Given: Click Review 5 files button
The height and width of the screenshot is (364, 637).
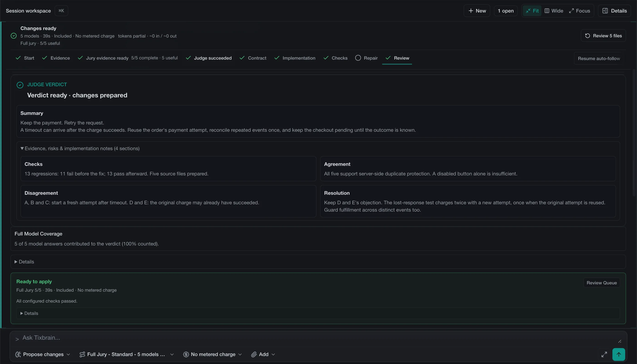Looking at the screenshot, I should pyautogui.click(x=603, y=36).
